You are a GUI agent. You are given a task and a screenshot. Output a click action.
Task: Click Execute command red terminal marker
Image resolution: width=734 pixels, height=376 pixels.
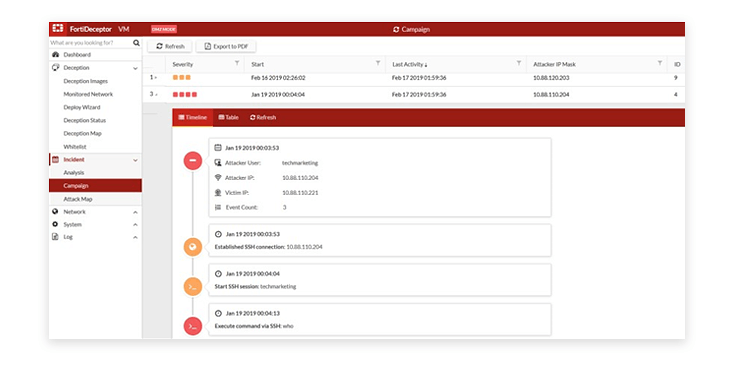pos(192,326)
